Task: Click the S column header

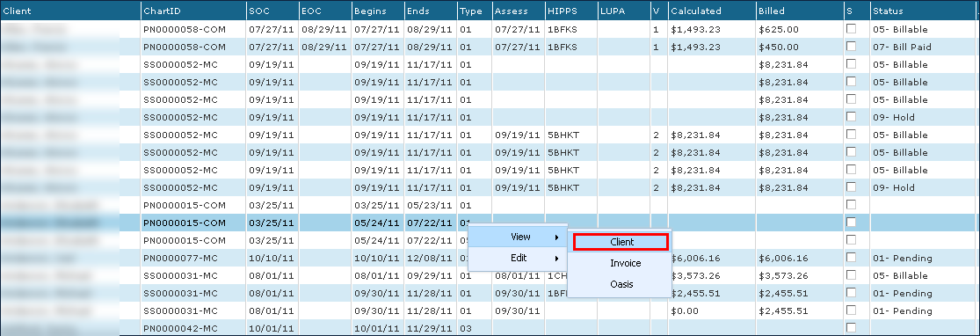Action: [856, 11]
